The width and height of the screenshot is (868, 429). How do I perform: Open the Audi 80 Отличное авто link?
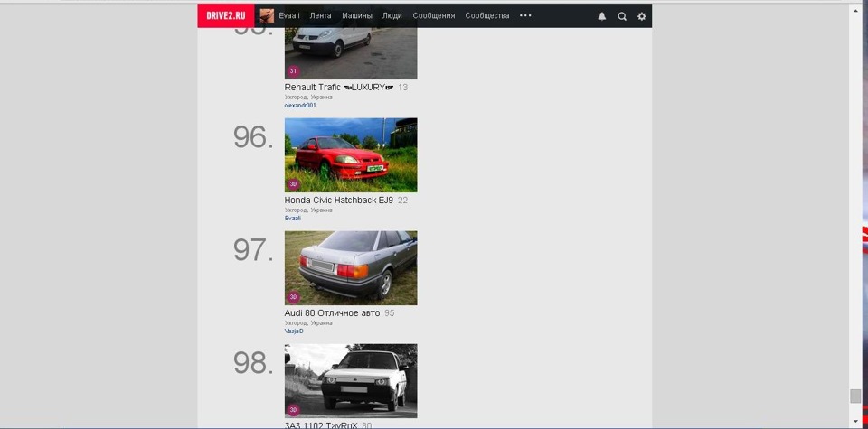[x=332, y=312]
